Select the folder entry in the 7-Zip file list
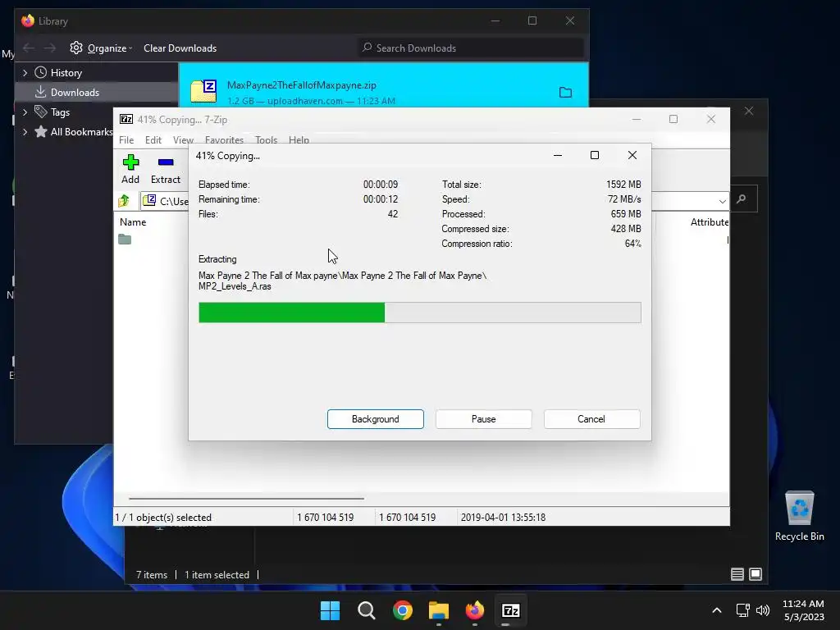Image resolution: width=840 pixels, height=630 pixels. [x=125, y=239]
